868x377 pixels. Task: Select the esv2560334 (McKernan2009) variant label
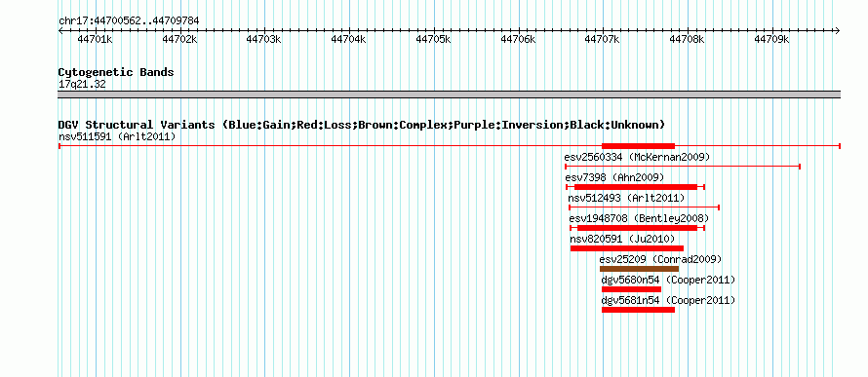pos(637,157)
